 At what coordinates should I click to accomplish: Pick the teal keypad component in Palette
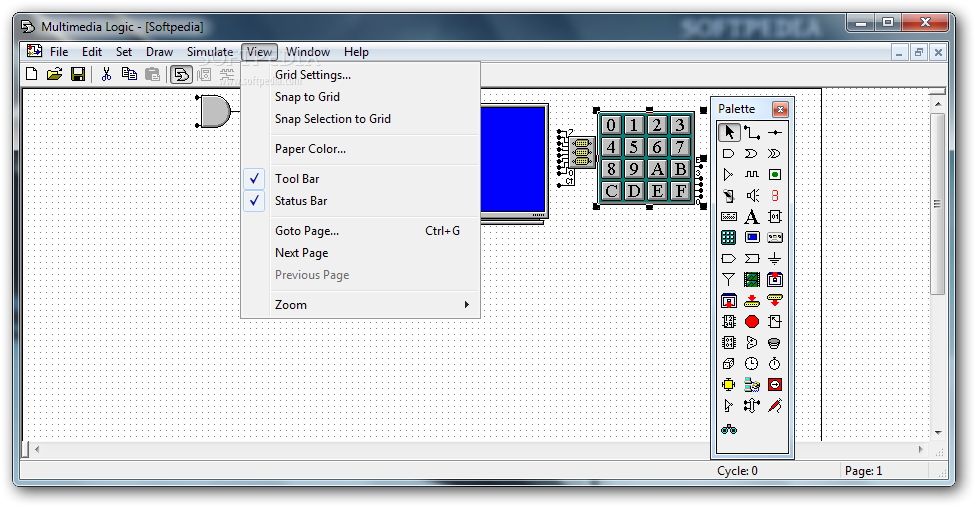coord(729,238)
